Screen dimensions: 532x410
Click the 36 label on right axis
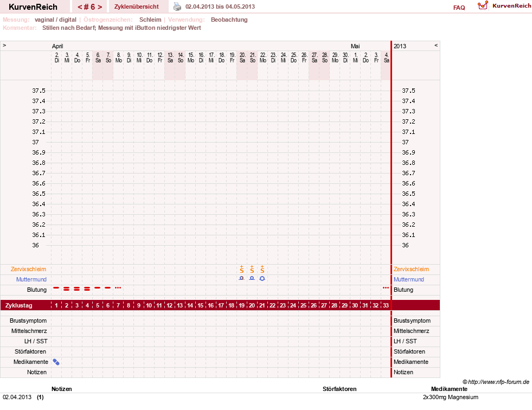pos(406,245)
